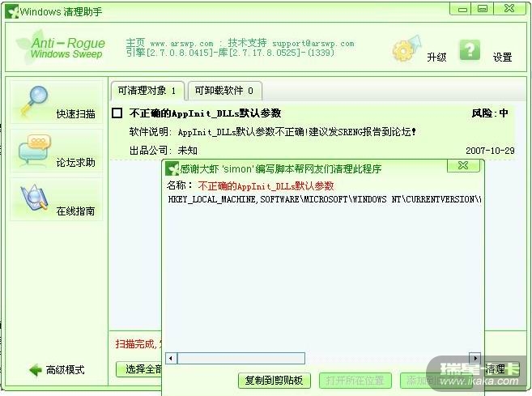This screenshot has width=532, height=396.
Task: Click the upgrade gear icon
Action: click(x=406, y=49)
